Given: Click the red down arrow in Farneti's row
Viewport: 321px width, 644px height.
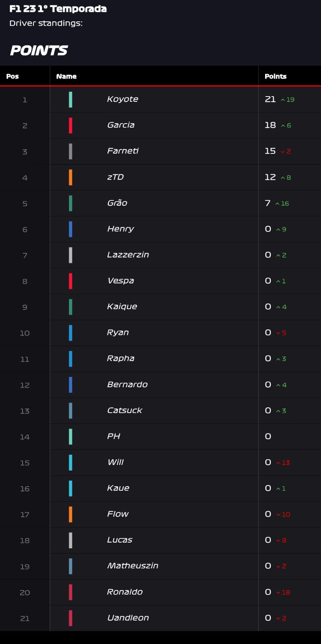Looking at the screenshot, I should point(283,152).
